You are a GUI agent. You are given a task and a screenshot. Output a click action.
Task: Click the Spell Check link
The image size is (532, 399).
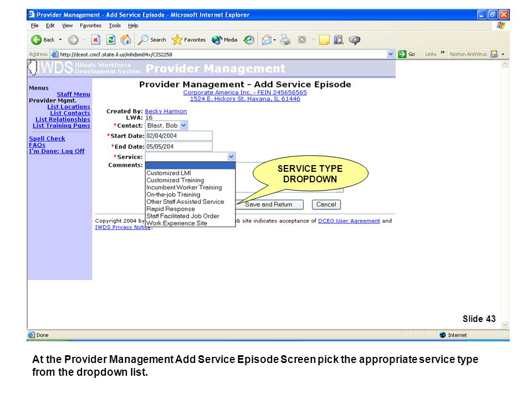(x=47, y=139)
